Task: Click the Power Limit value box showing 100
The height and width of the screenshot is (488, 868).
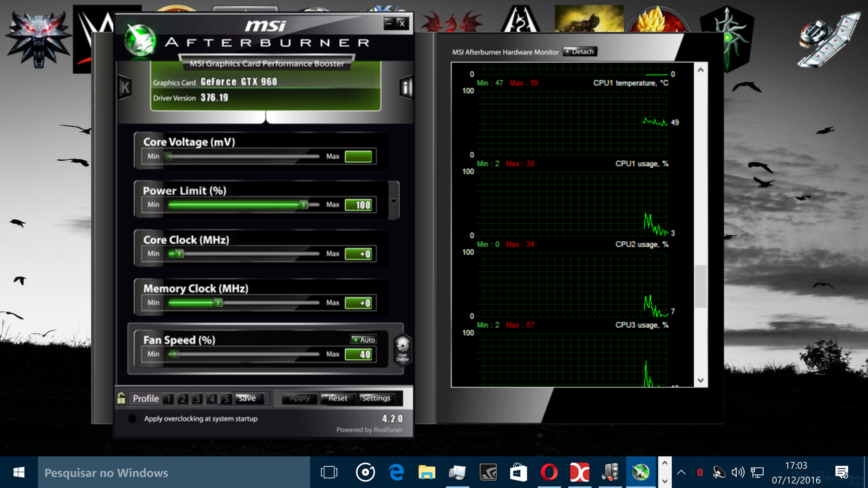Action: coord(359,205)
